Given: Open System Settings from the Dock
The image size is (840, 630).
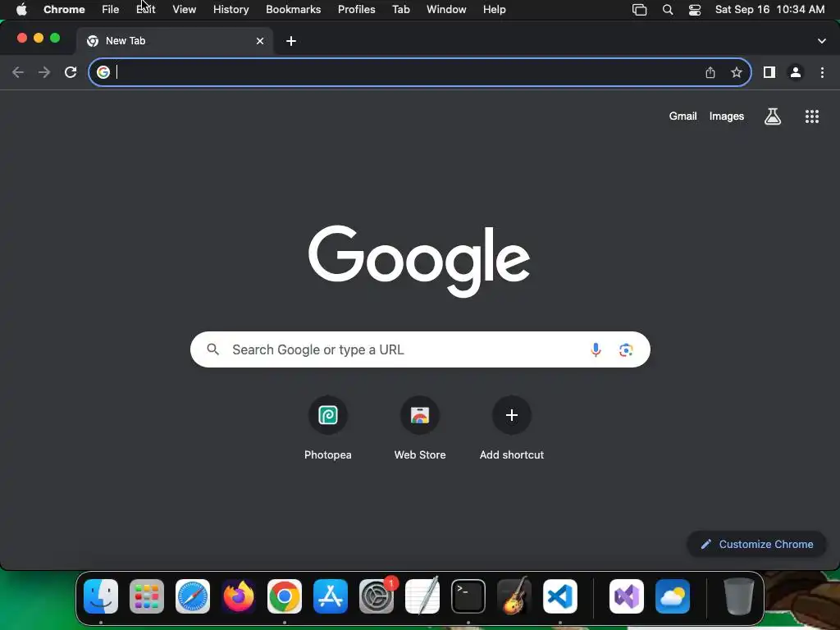Looking at the screenshot, I should tap(376, 596).
